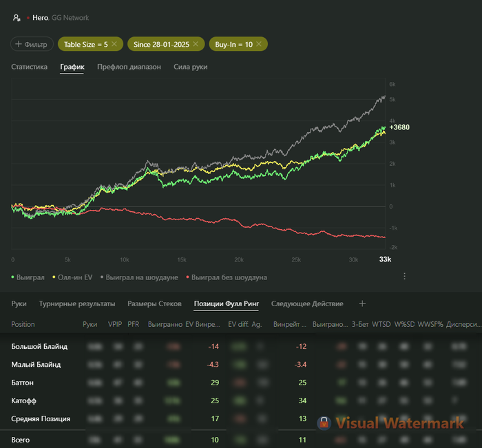Remove the Since 28-01-2025 filter
Image resolution: width=482 pixels, height=448 pixels.
tap(196, 44)
